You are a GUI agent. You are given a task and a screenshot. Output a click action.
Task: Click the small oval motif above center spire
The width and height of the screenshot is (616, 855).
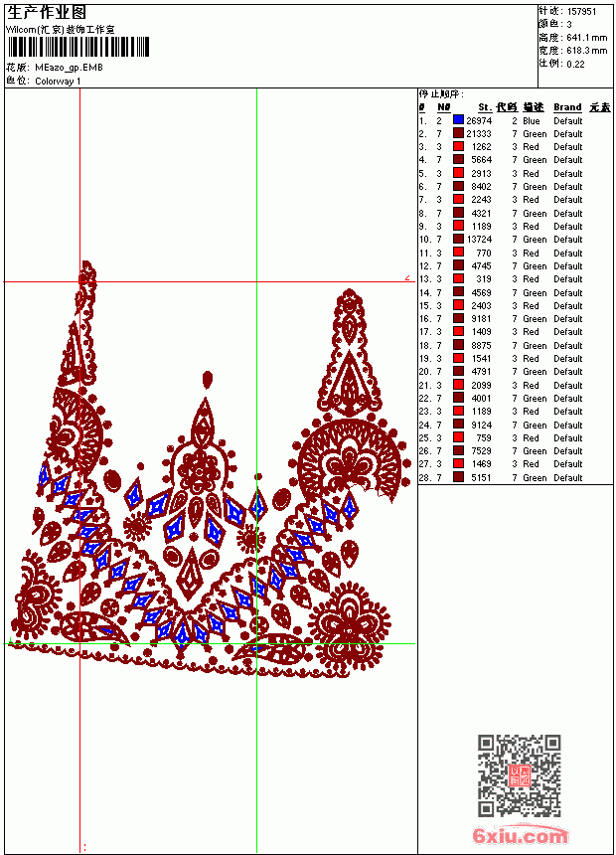pyautogui.click(x=207, y=380)
